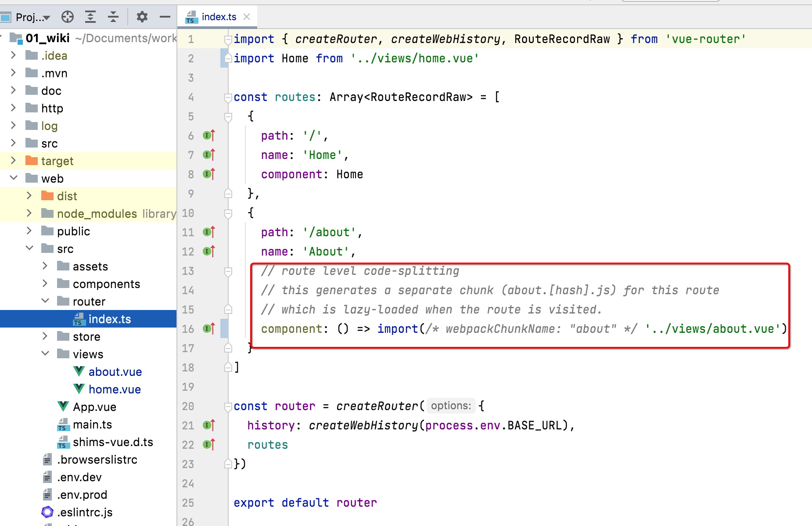Switch to the index.ts editor tab
This screenshot has width=812, height=526.
219,17
